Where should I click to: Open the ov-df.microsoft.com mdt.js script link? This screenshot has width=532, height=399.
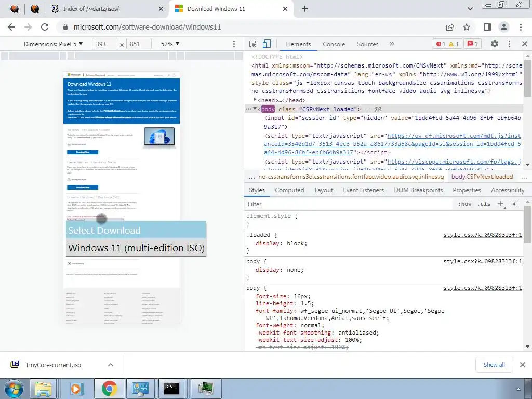[393, 144]
